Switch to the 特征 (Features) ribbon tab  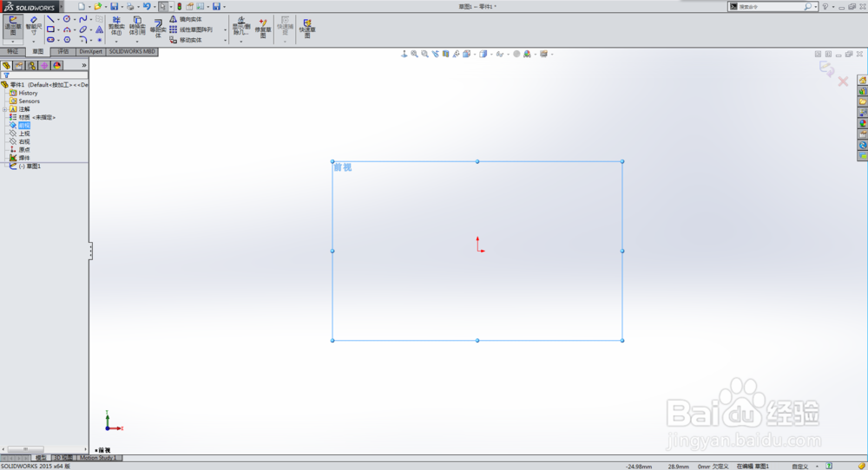[x=13, y=51]
